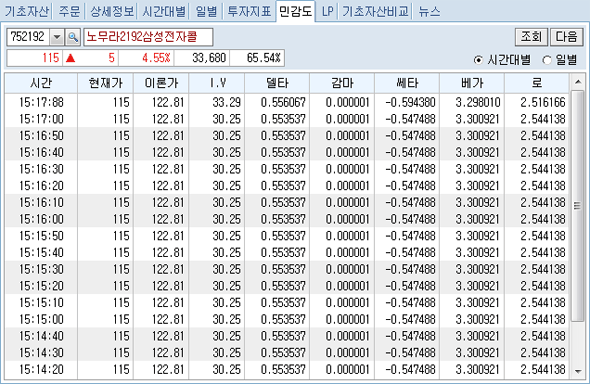Click the 조회 button
The image size is (590, 384).
click(531, 37)
